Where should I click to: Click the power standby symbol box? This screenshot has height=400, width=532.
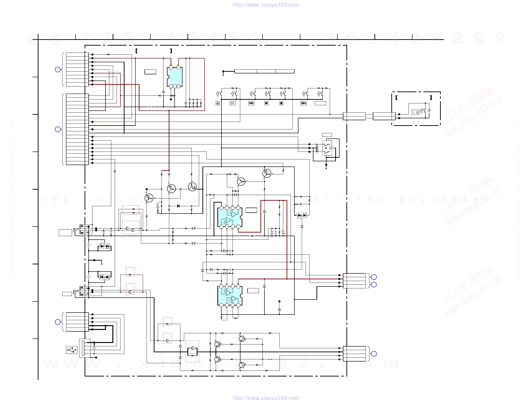pyautogui.click(x=415, y=112)
